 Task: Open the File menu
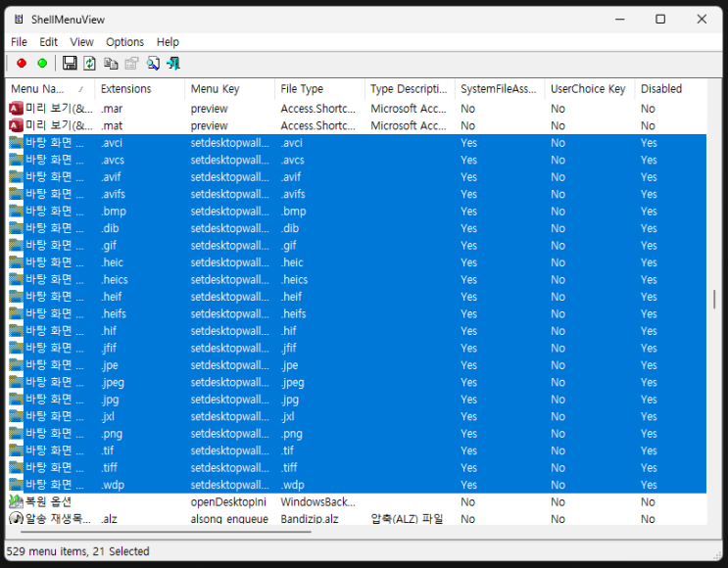pos(19,42)
